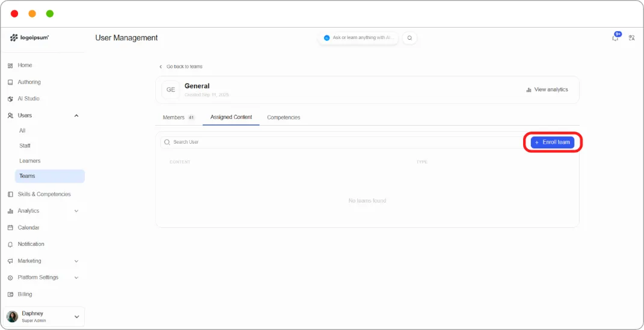Open the Competencies tab
The height and width of the screenshot is (330, 644).
(283, 117)
